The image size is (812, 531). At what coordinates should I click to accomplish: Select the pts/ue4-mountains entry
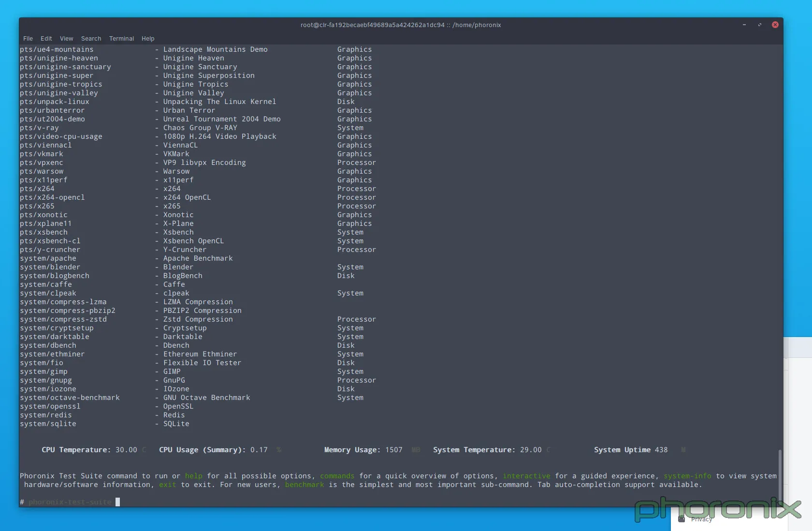[x=57, y=49]
